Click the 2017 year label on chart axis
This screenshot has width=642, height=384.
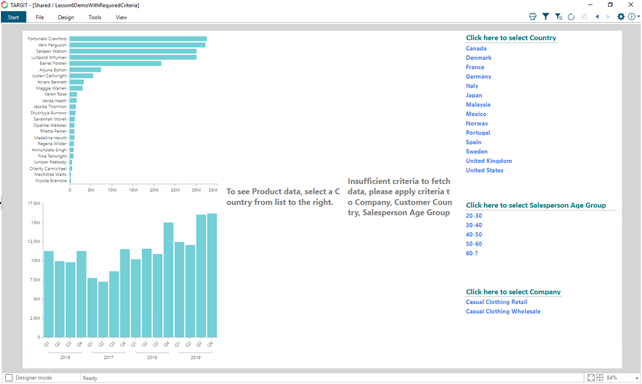109,357
